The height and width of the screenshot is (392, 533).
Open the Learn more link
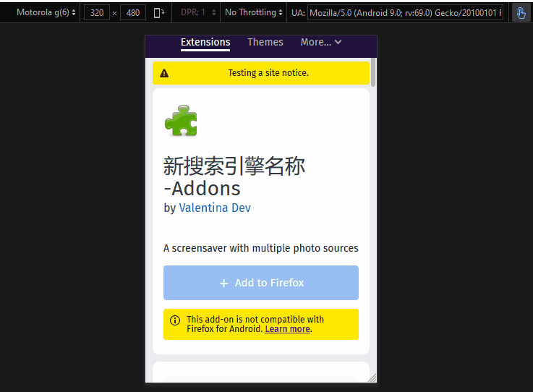[288, 329]
